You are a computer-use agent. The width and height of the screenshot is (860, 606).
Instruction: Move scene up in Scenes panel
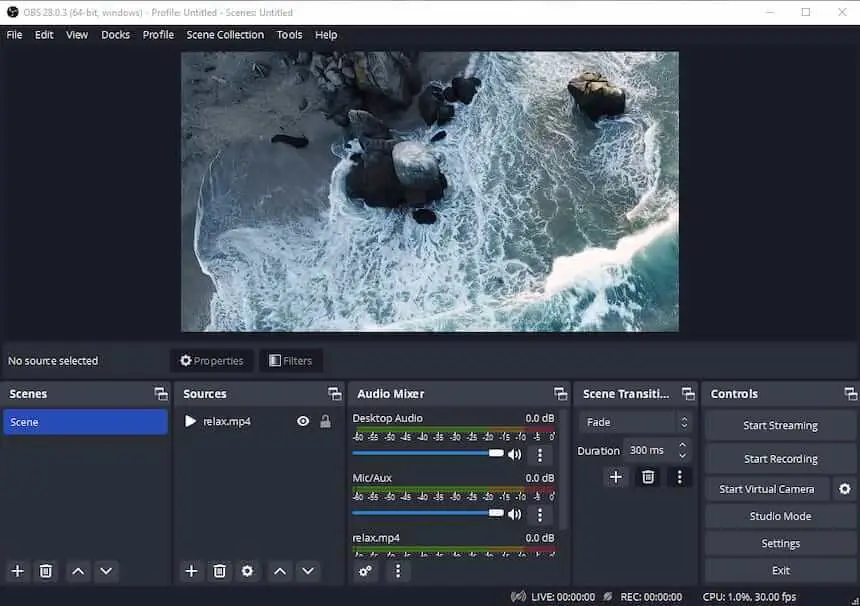(x=78, y=571)
